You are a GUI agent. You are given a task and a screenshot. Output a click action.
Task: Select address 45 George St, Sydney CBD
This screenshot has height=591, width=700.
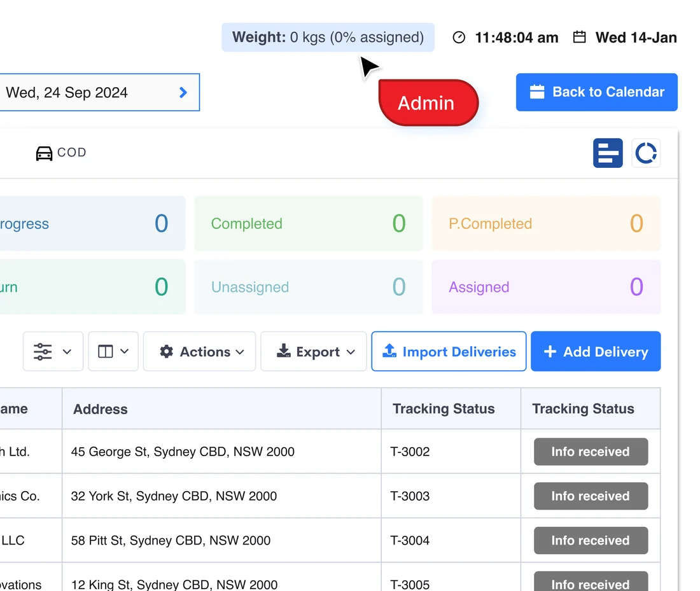(183, 452)
